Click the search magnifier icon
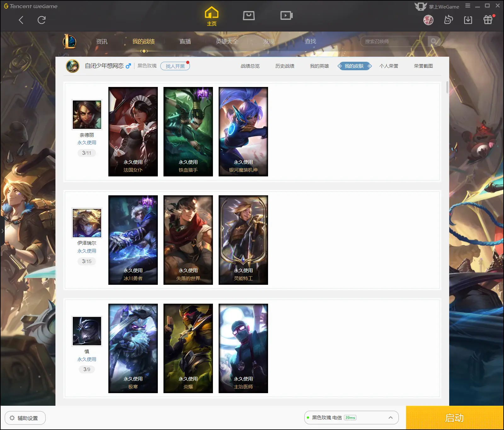 [434, 41]
